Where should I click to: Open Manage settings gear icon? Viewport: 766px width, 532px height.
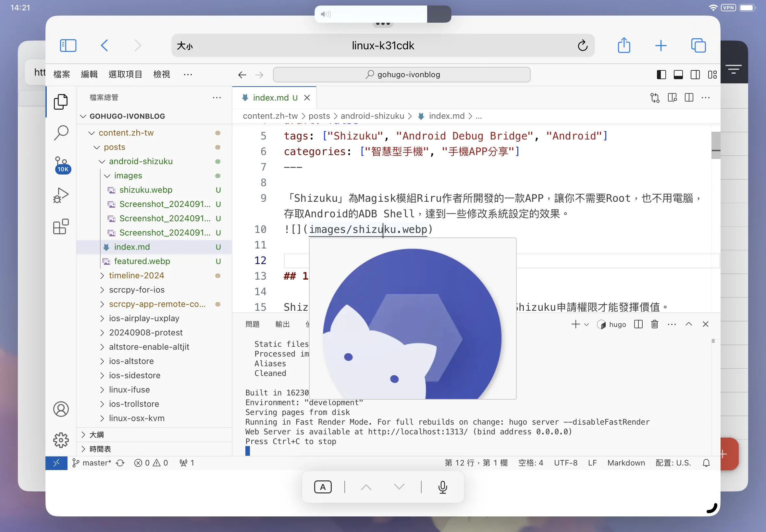[x=61, y=440]
